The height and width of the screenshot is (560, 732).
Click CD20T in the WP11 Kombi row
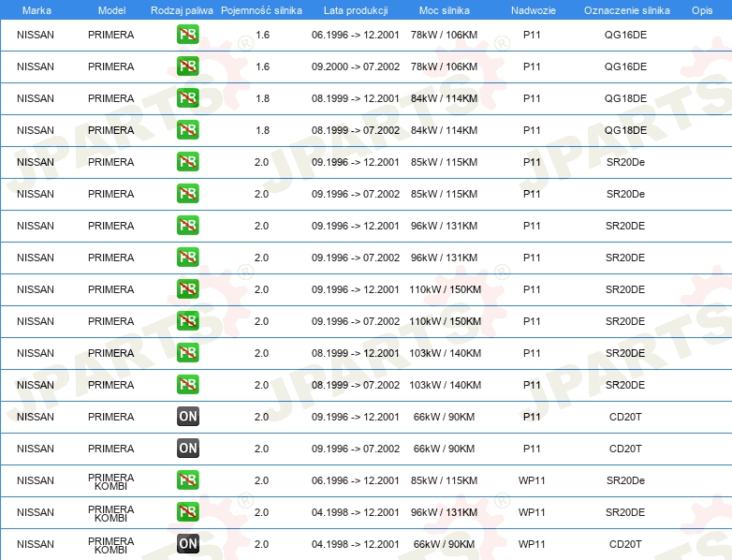[625, 544]
